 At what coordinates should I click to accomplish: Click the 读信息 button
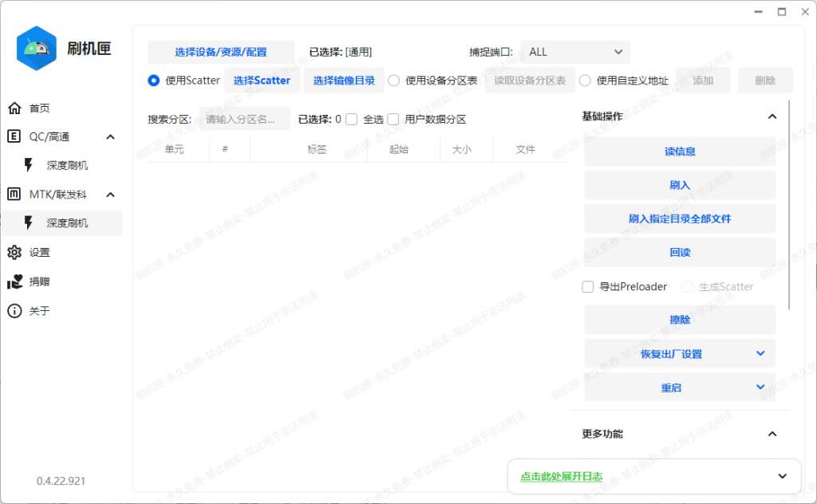(680, 151)
